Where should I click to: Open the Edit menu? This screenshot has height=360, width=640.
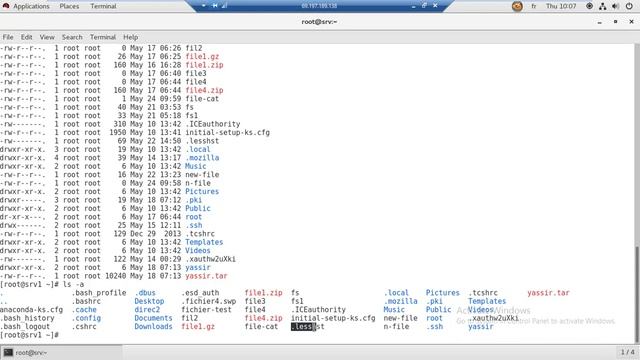[27, 37]
